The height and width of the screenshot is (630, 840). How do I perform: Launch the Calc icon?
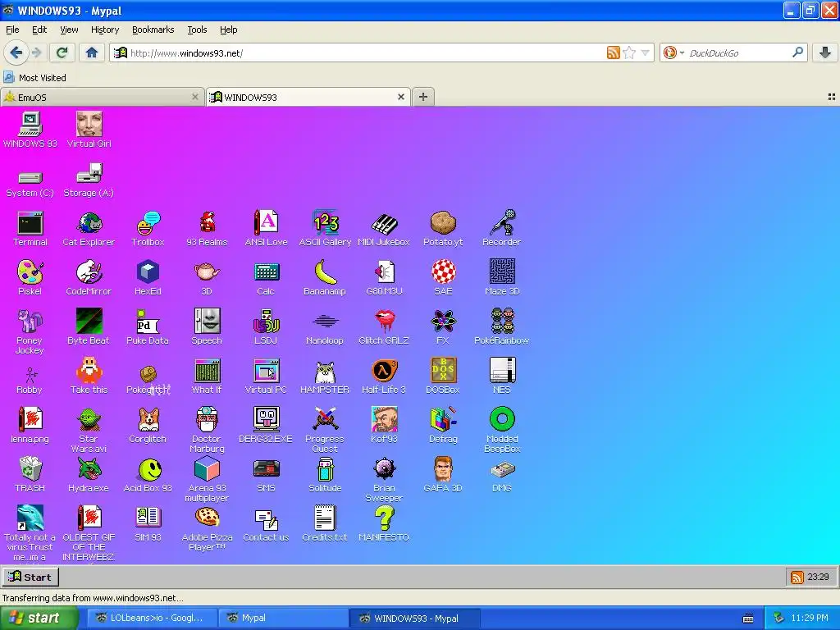tap(267, 277)
